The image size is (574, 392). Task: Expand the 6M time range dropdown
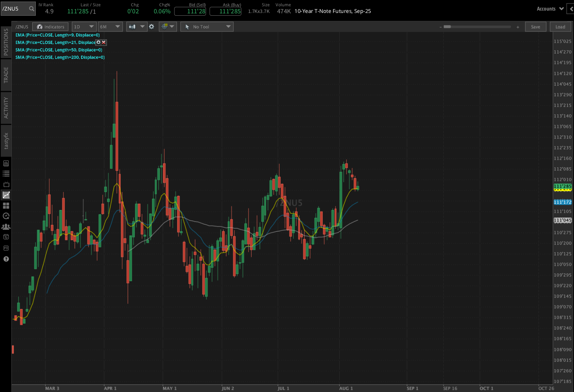click(110, 26)
